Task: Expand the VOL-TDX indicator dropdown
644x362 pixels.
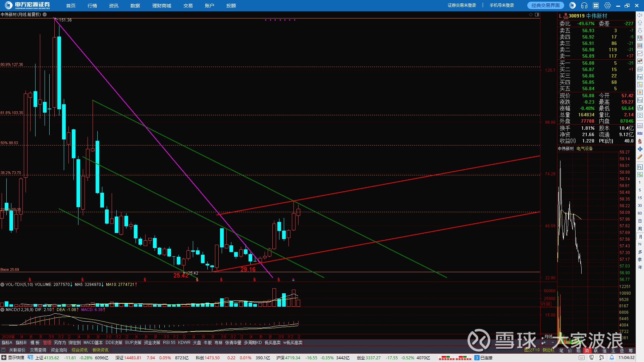Action: pyautogui.click(x=2, y=285)
